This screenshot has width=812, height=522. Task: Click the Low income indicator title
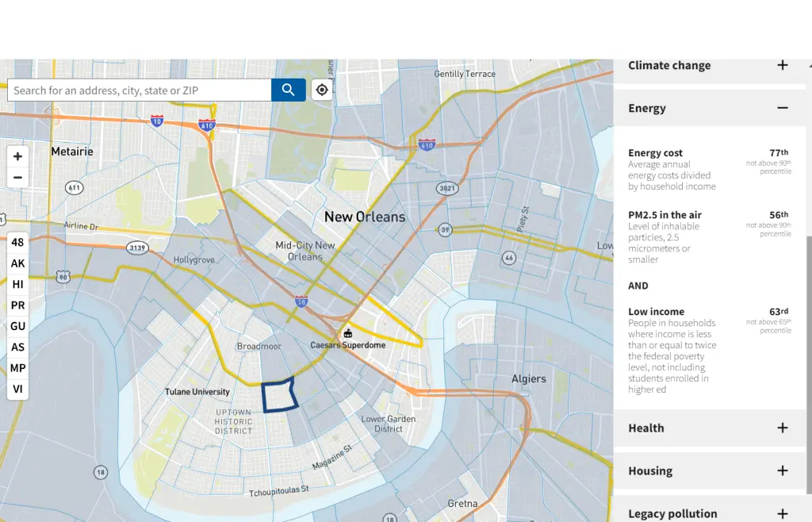pyautogui.click(x=656, y=312)
